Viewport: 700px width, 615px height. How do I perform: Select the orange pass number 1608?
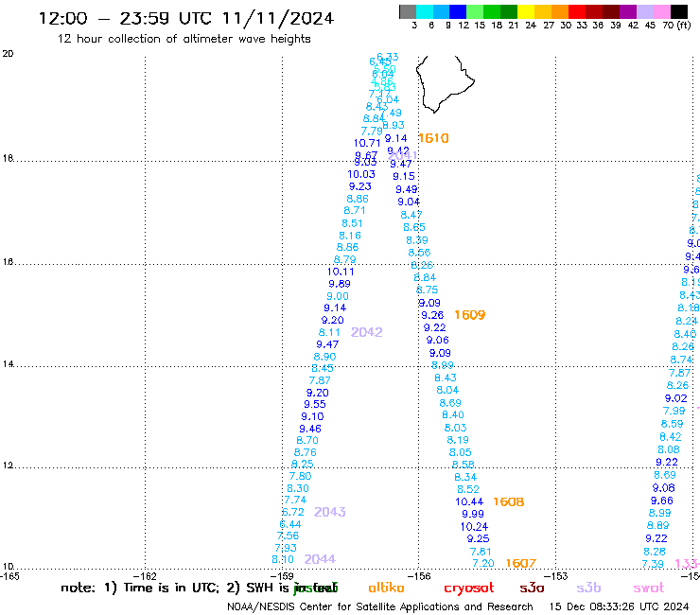[509, 502]
